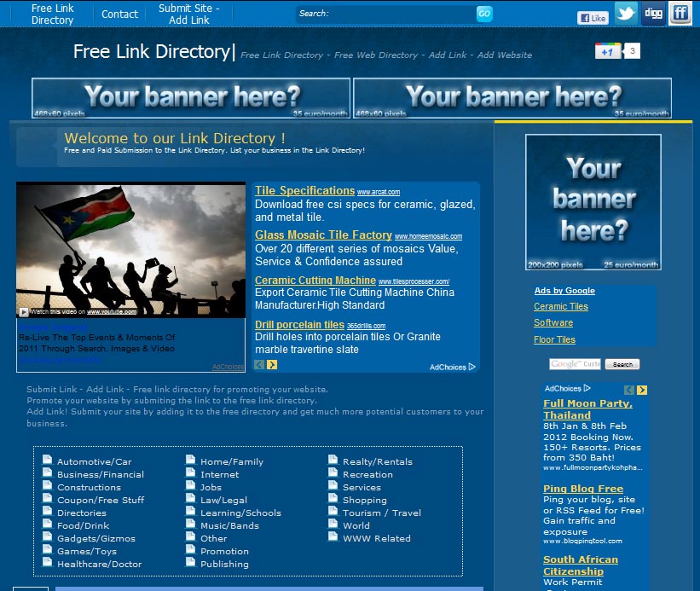Click previous arrow in center ad block

(x=259, y=365)
